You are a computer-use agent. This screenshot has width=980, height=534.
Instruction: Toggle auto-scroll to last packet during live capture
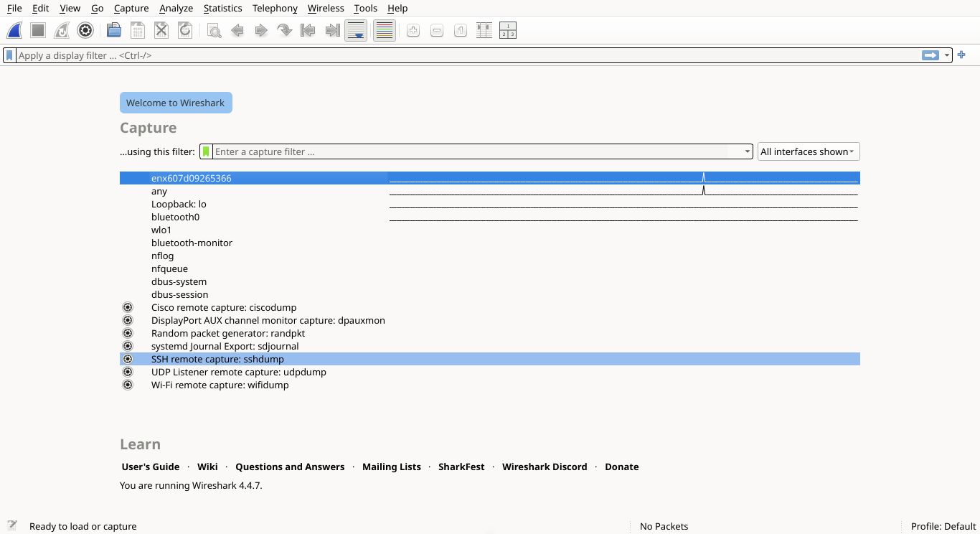pos(356,30)
